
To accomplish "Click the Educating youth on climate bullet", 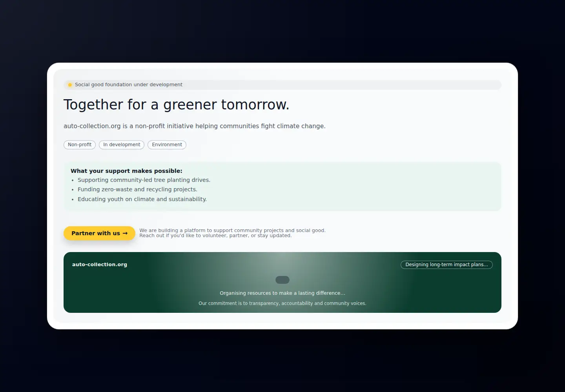I will tap(142, 199).
